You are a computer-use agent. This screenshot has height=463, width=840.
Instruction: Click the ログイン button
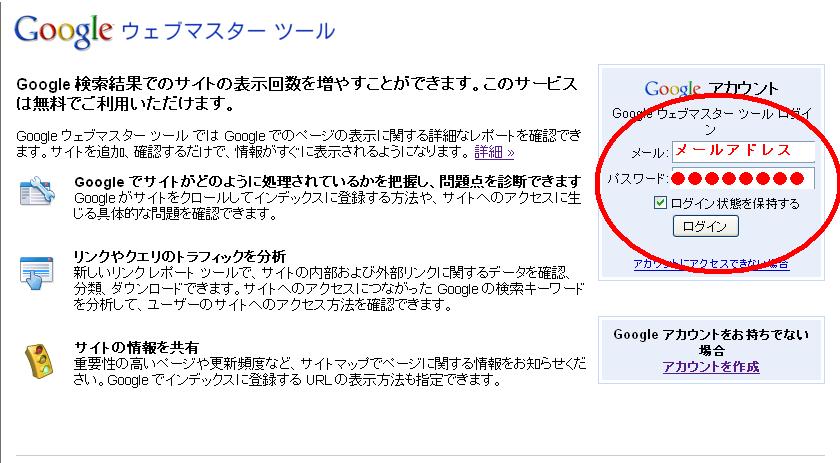coord(706,226)
